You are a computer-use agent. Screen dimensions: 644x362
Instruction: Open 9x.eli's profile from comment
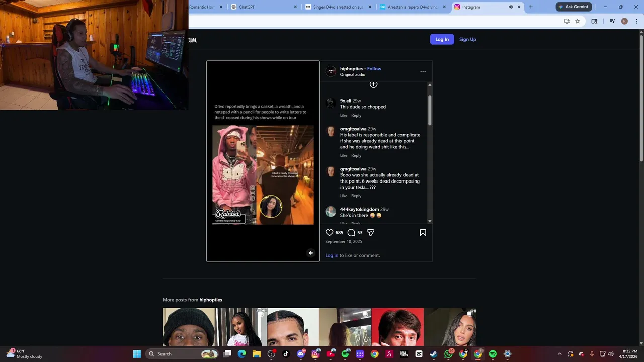coord(345,101)
